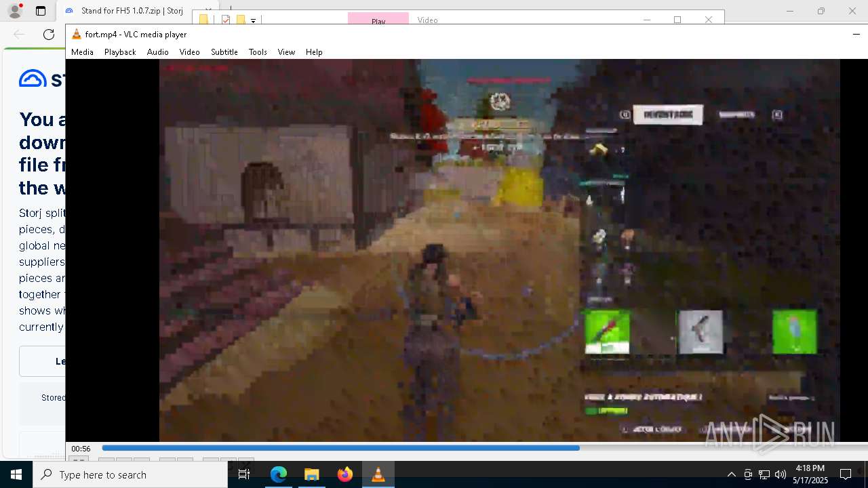Click the Storj logo on the webpage
Image resolution: width=868 pixels, height=488 pixels.
[x=42, y=79]
